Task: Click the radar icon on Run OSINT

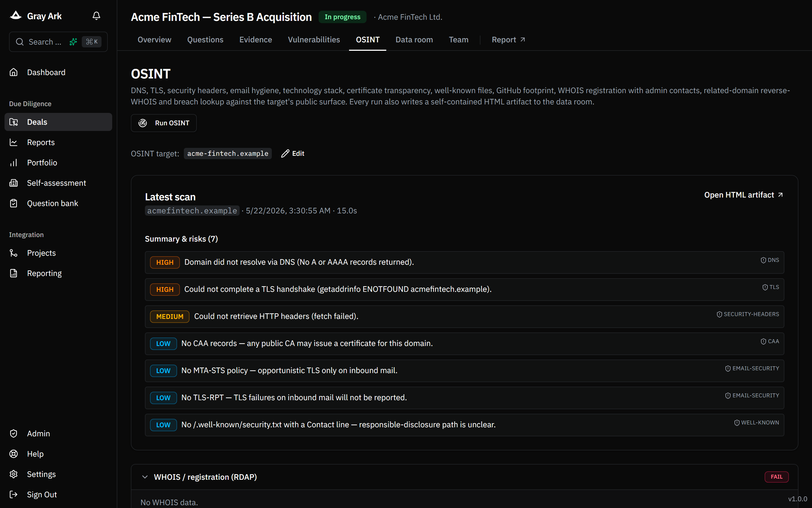Action: [143, 123]
